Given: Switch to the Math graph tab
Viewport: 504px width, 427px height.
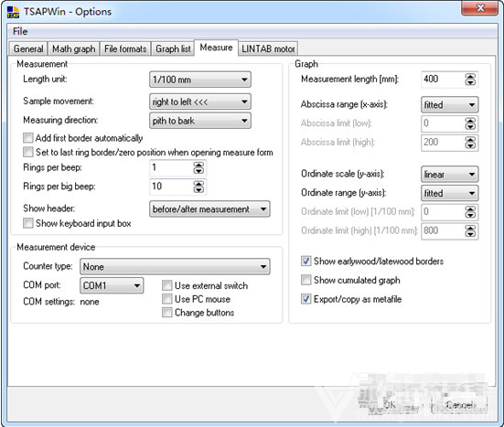Looking at the screenshot, I should point(73,48).
